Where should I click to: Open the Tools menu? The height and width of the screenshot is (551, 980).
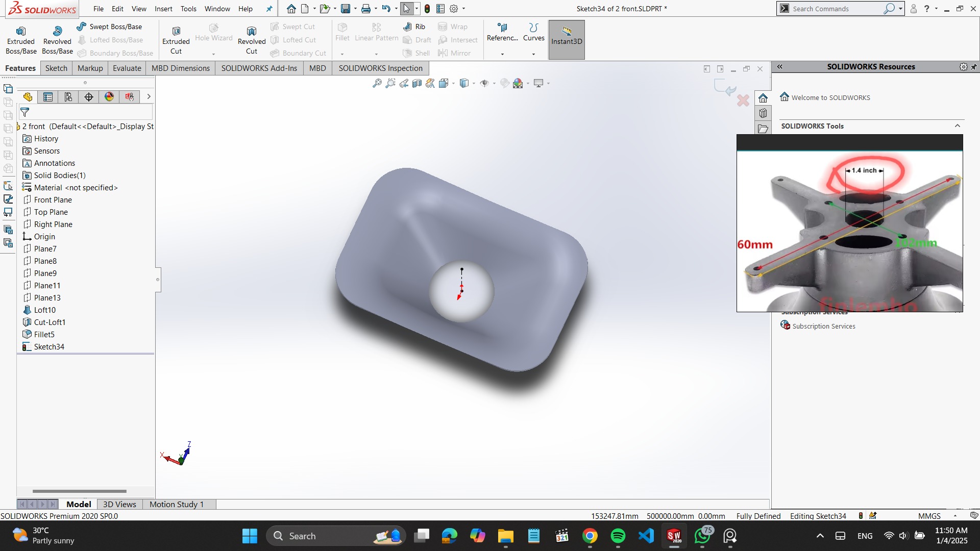tap(188, 9)
